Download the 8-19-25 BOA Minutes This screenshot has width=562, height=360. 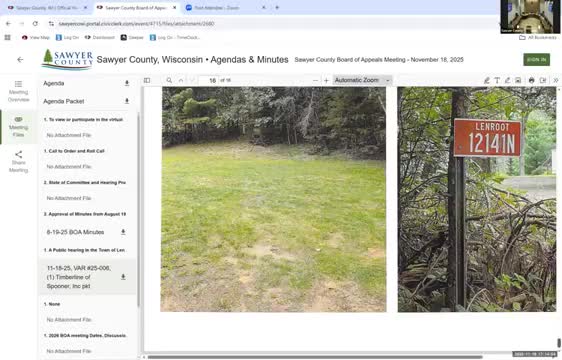click(x=123, y=232)
